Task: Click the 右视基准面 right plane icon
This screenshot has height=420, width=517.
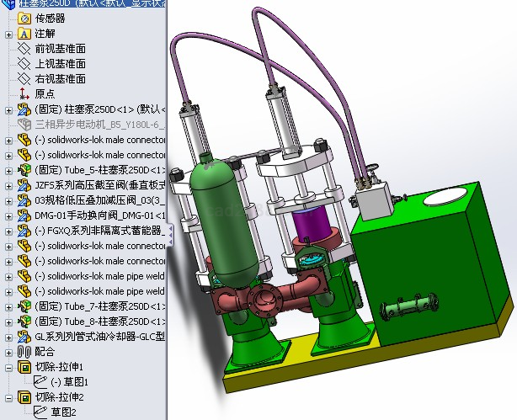Action: pos(24,79)
